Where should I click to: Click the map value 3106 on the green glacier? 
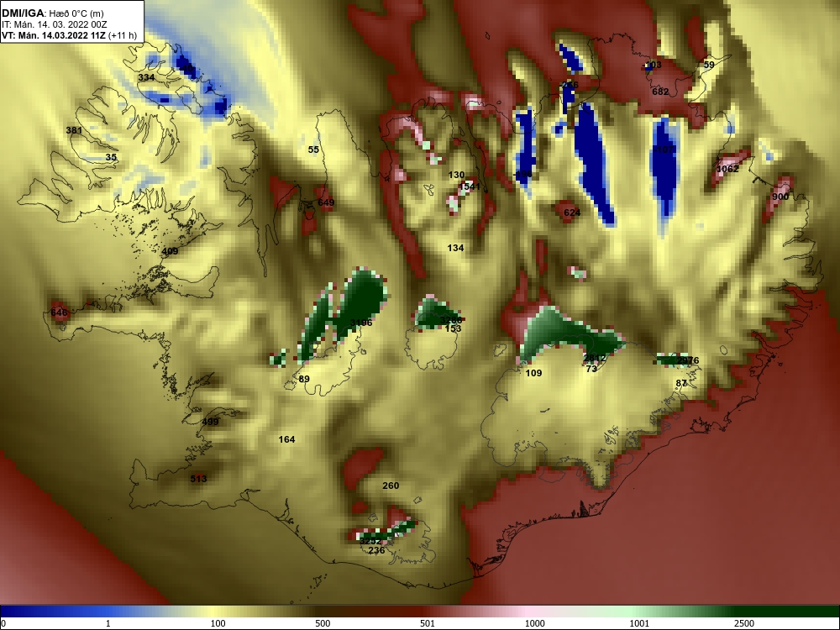pos(361,323)
